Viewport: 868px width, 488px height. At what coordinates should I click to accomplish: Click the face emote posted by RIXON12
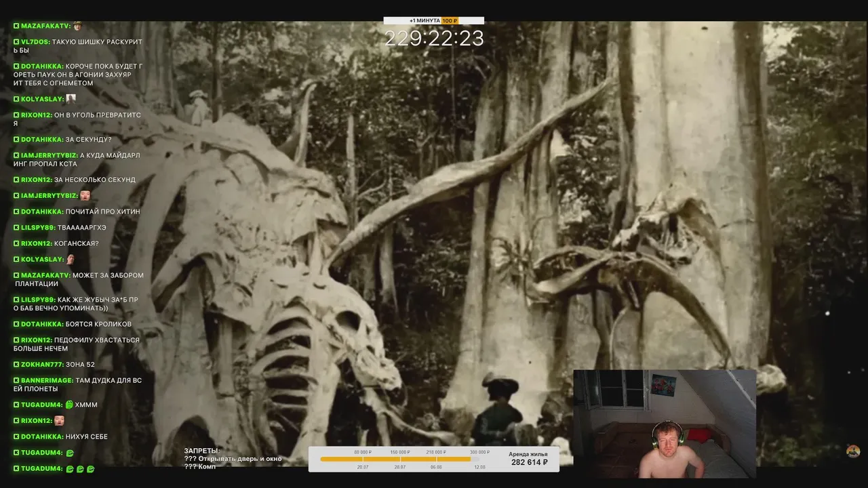tap(59, 421)
